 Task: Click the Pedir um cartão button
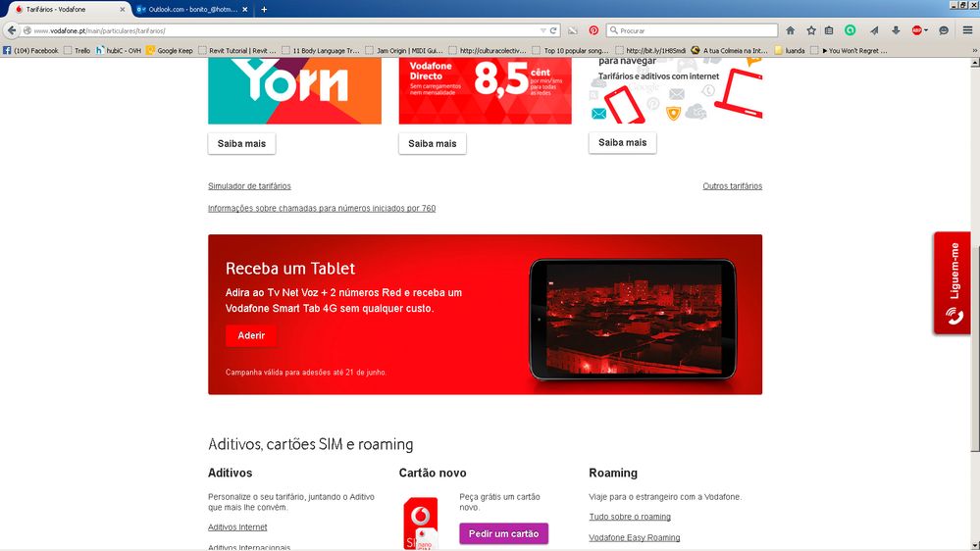[x=504, y=533]
